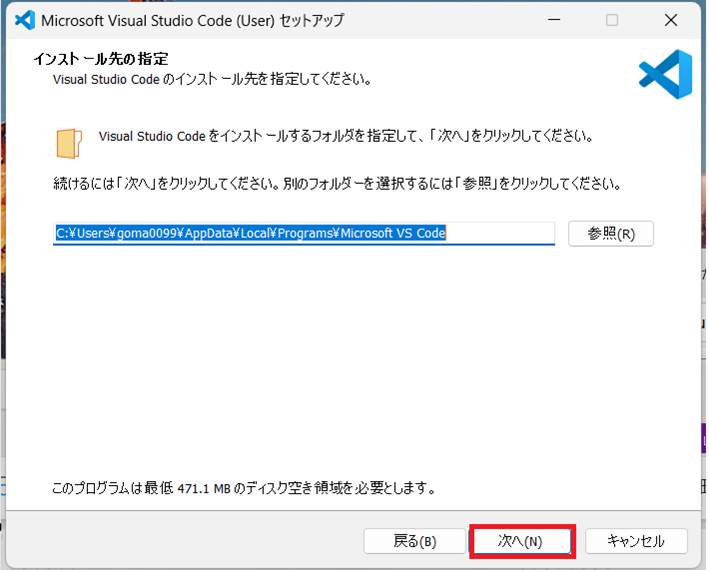Click blank end of install path field

500,233
